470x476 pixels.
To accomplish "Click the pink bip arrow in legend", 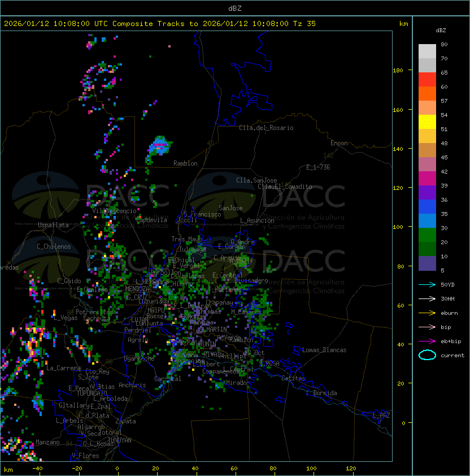I will click(427, 327).
